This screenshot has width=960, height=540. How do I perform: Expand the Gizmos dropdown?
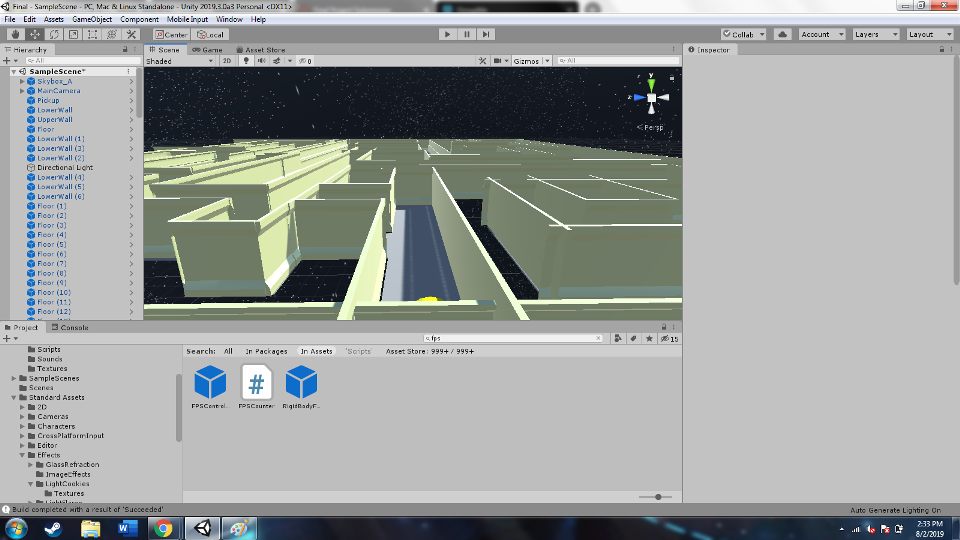529,61
